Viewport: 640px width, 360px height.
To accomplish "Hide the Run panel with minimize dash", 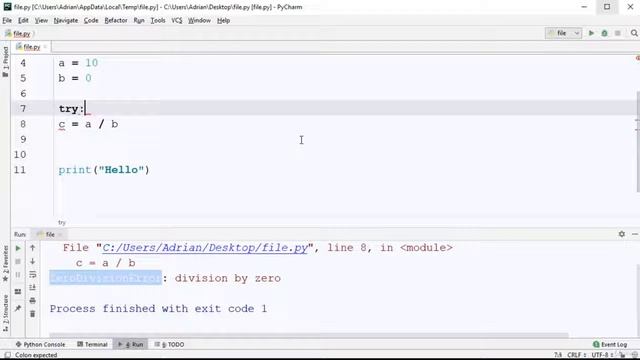I will [635, 234].
